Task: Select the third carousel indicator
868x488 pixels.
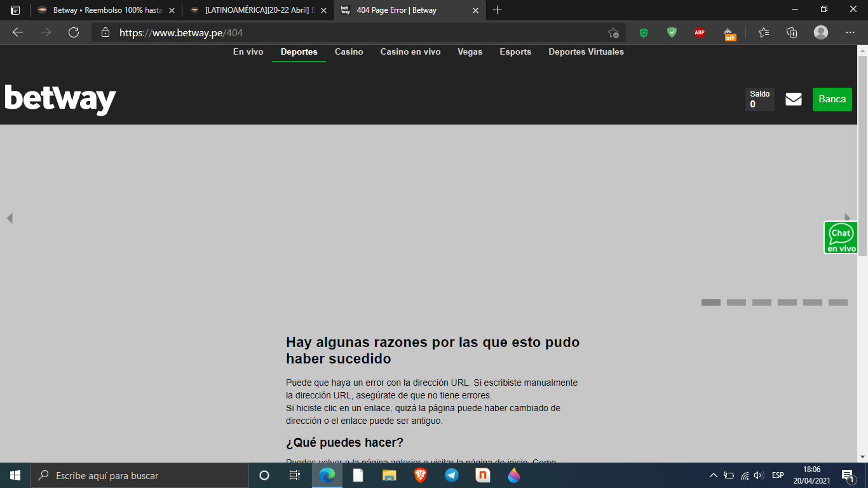Action: pyautogui.click(x=762, y=302)
